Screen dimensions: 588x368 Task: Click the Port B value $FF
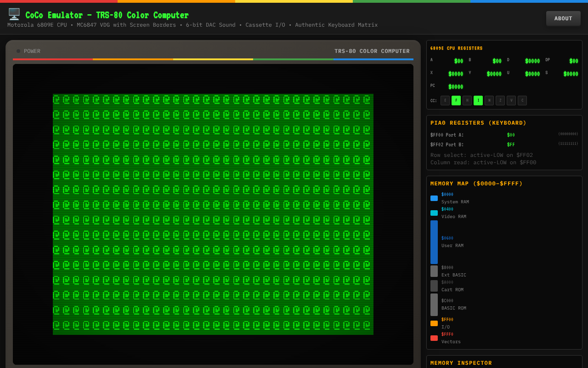511,145
